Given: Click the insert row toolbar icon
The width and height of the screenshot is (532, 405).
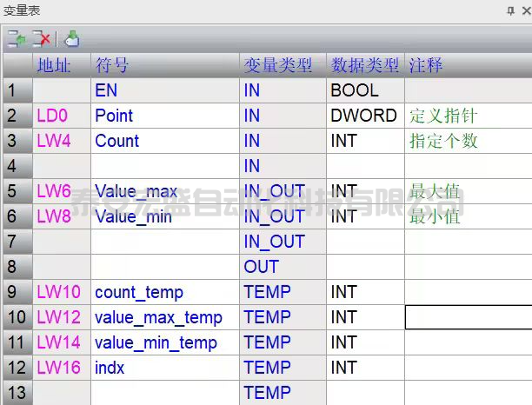Looking at the screenshot, I should point(17,39).
